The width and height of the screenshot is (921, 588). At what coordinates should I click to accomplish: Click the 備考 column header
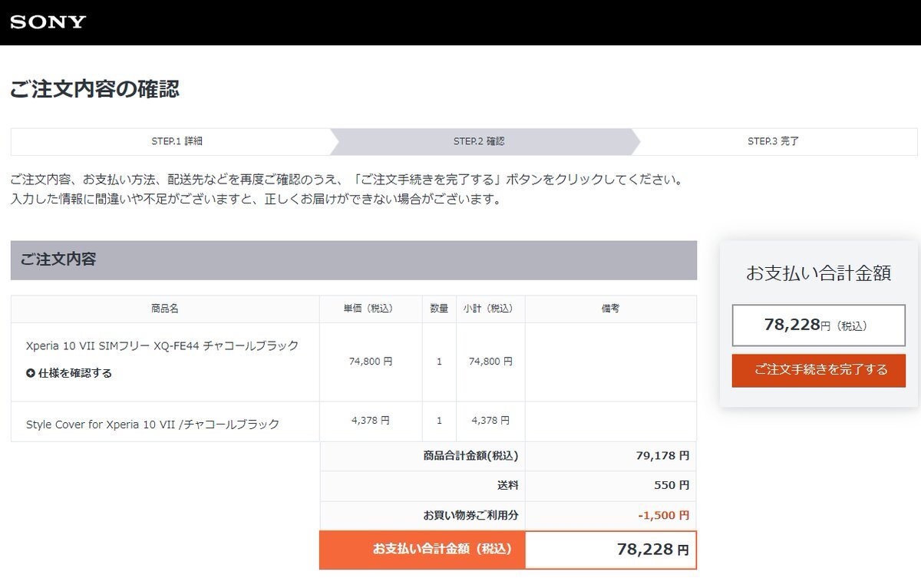pyautogui.click(x=610, y=309)
